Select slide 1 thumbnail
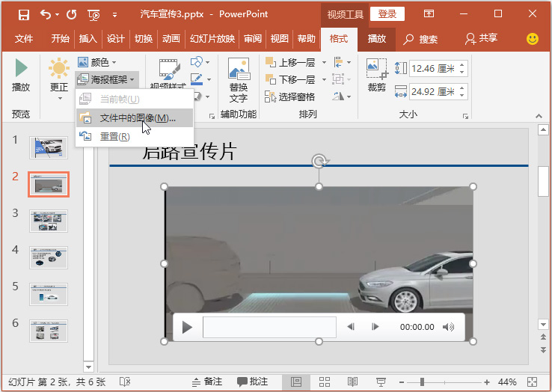This screenshot has height=392, width=552. point(49,147)
